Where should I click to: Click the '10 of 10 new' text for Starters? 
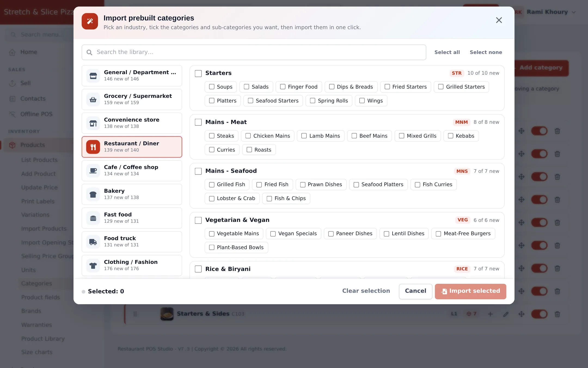483,73
